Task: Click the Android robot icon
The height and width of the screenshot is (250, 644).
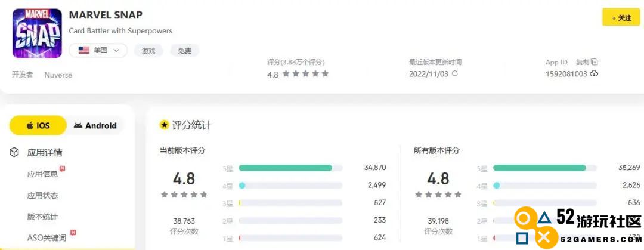Action: tap(78, 125)
